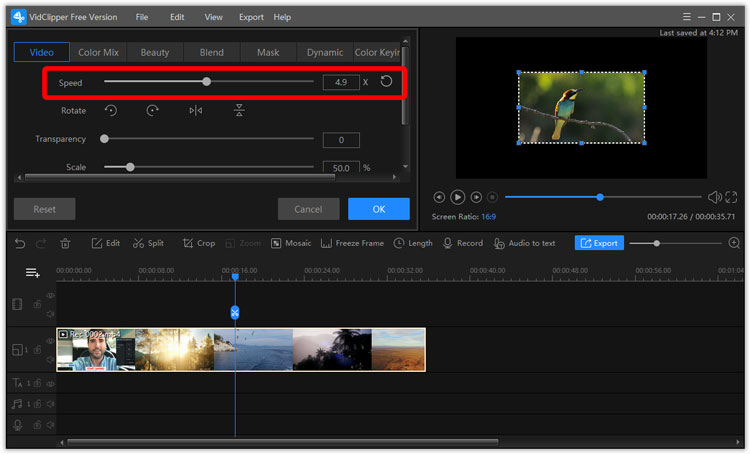
Task: Select the Rec 0002.mp4 clip on the timeline
Action: tap(241, 350)
